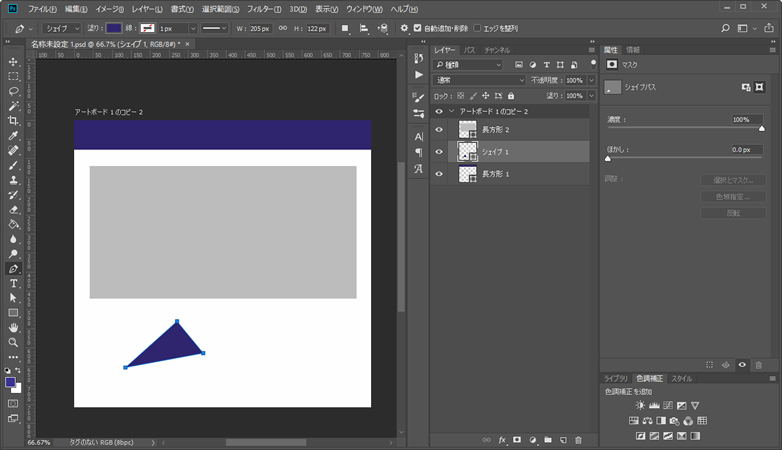Add a layer mask from Layers panel bottom
This screenshot has height=450, width=782.
[x=517, y=440]
